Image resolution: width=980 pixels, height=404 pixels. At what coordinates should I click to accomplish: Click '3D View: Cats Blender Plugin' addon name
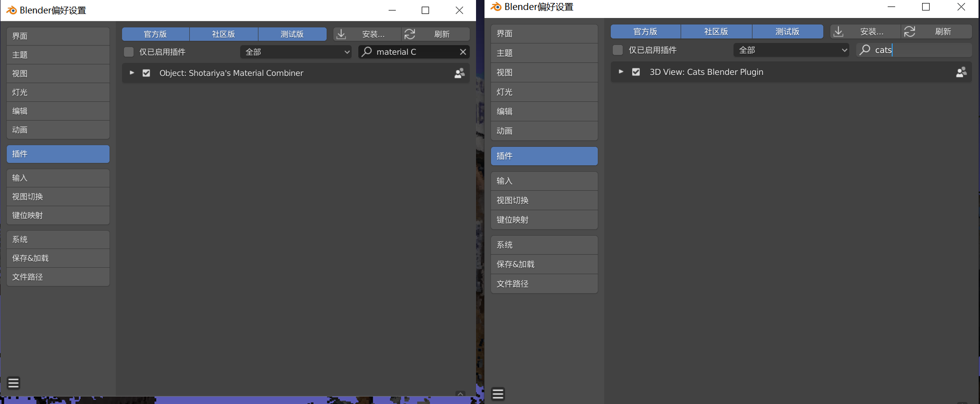[707, 72]
